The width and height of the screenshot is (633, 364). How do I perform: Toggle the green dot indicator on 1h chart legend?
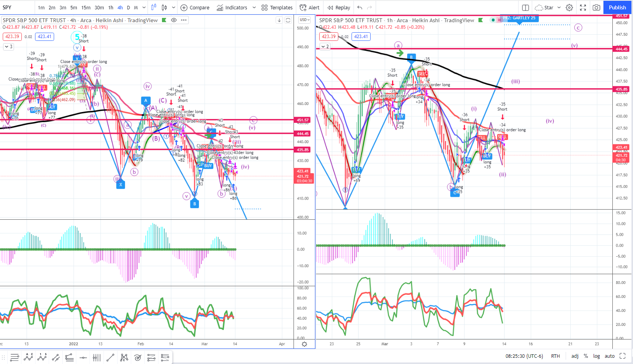tap(493, 20)
